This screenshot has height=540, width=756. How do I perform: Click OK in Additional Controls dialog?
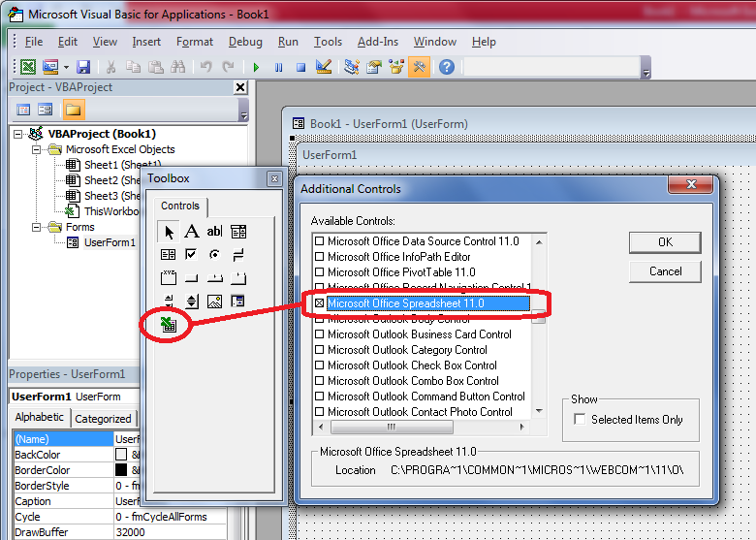[x=665, y=242]
